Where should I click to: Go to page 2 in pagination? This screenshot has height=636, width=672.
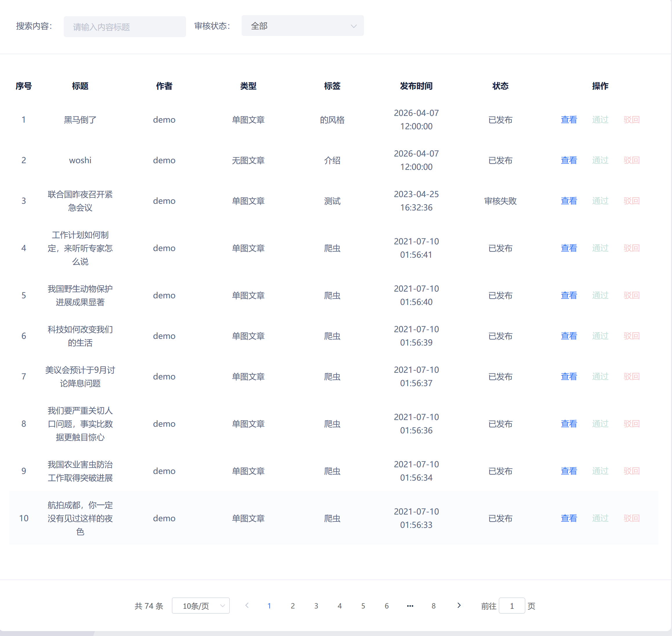(x=293, y=606)
